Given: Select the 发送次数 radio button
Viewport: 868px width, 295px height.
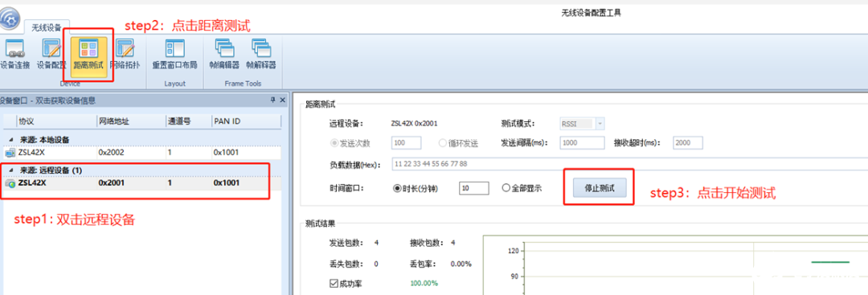Looking at the screenshot, I should point(334,143).
